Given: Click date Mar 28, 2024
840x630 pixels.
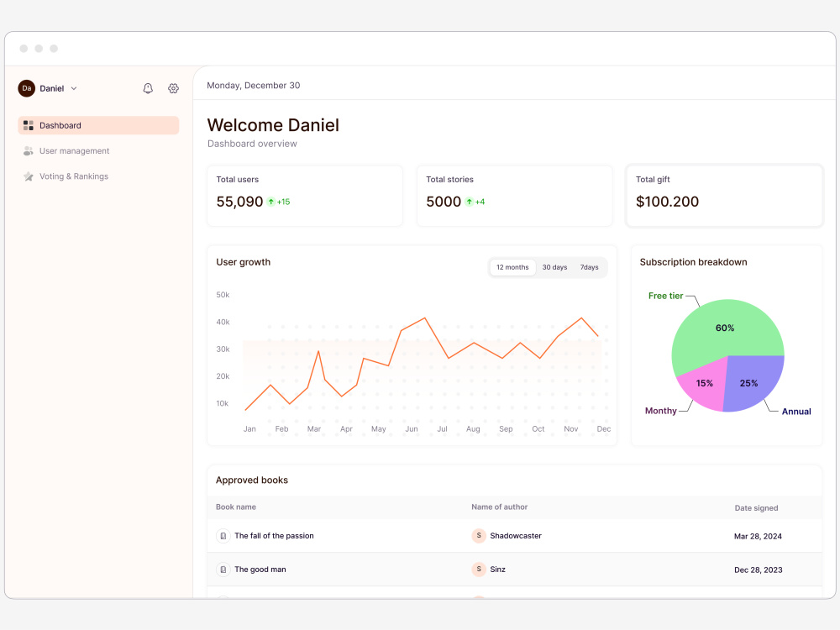Looking at the screenshot, I should (x=758, y=536).
